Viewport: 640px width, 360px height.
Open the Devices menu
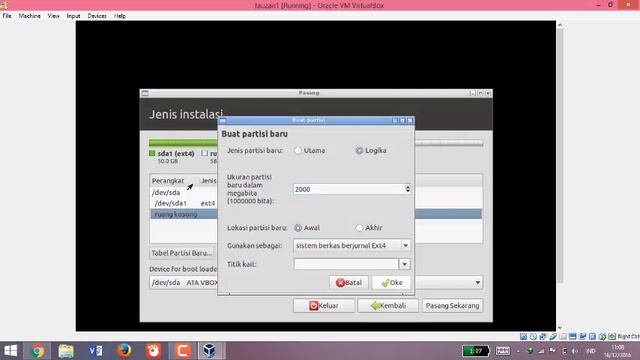[x=97, y=16]
